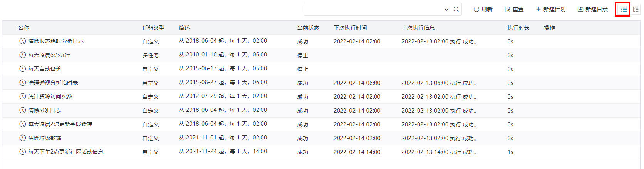Image resolution: width=644 pixels, height=169 pixels.
Task: Click clock icon of 每天自动备份
Action: (23, 69)
